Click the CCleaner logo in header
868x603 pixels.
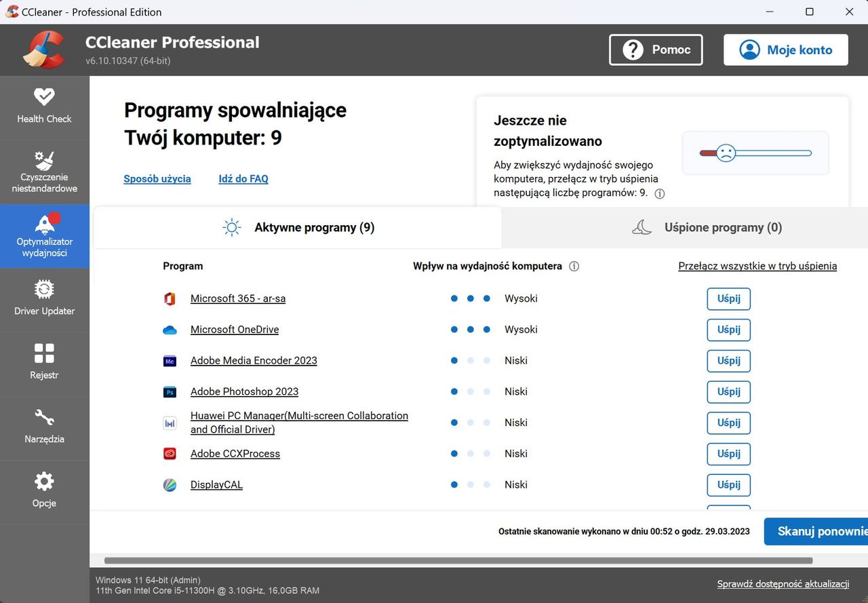[43, 50]
